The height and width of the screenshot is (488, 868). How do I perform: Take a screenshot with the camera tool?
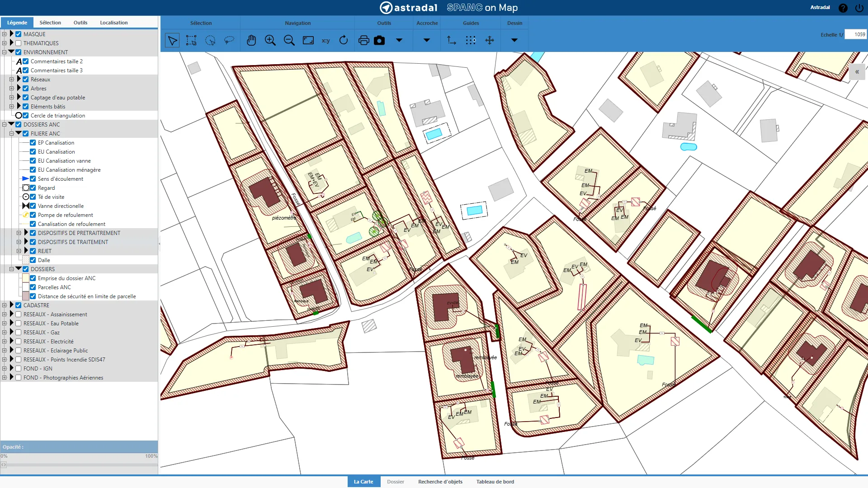[380, 40]
